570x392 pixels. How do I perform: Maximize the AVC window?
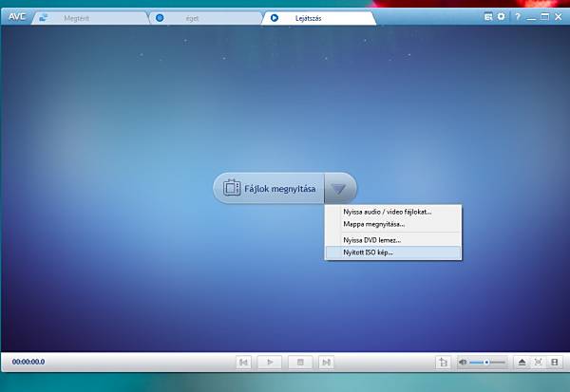click(544, 17)
